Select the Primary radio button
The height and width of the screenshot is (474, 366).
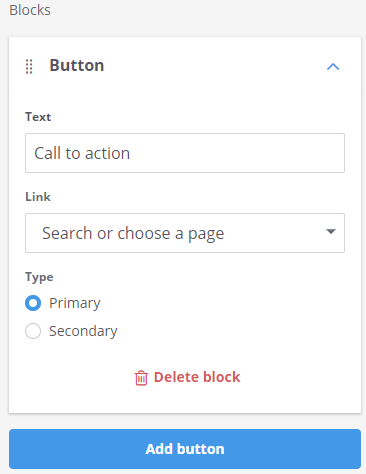click(33, 303)
